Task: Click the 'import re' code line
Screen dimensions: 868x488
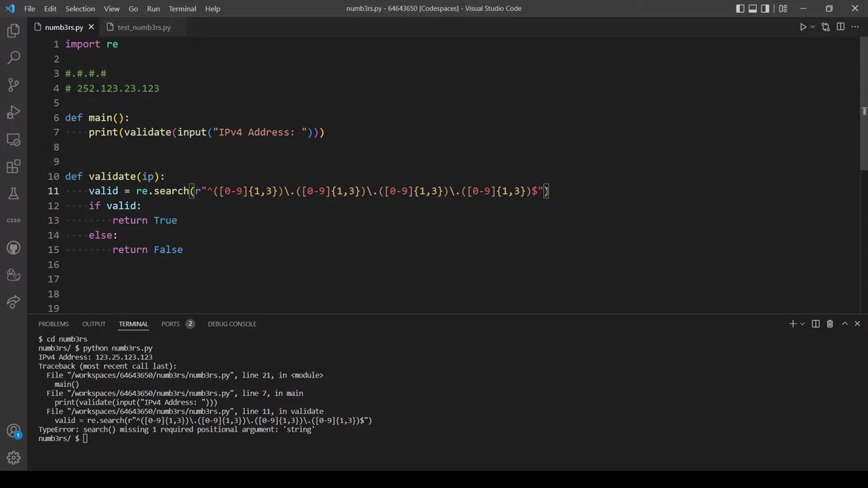Action: point(92,44)
